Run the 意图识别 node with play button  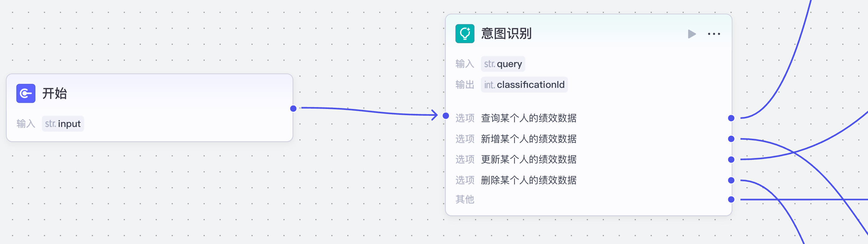[691, 34]
